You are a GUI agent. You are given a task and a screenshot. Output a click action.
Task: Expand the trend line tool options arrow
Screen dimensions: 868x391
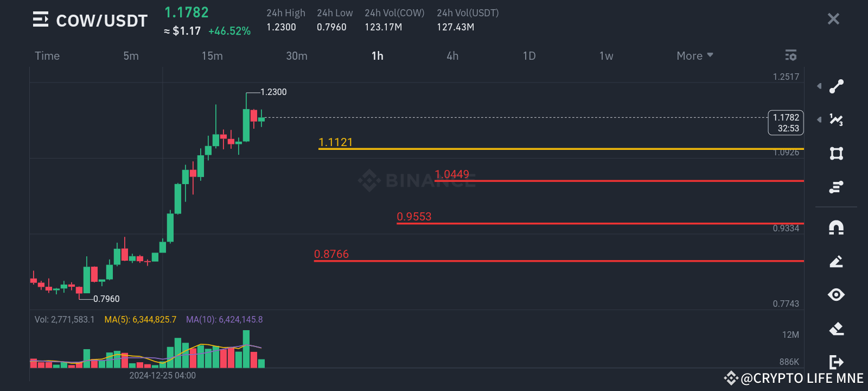(x=819, y=86)
